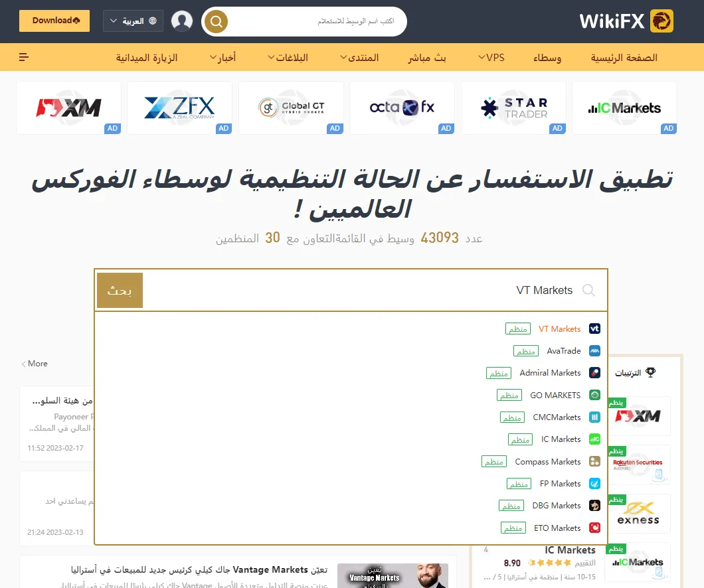Open the وسطاء brokers menu item
Viewport: 704px width, 588px height.
tap(547, 58)
